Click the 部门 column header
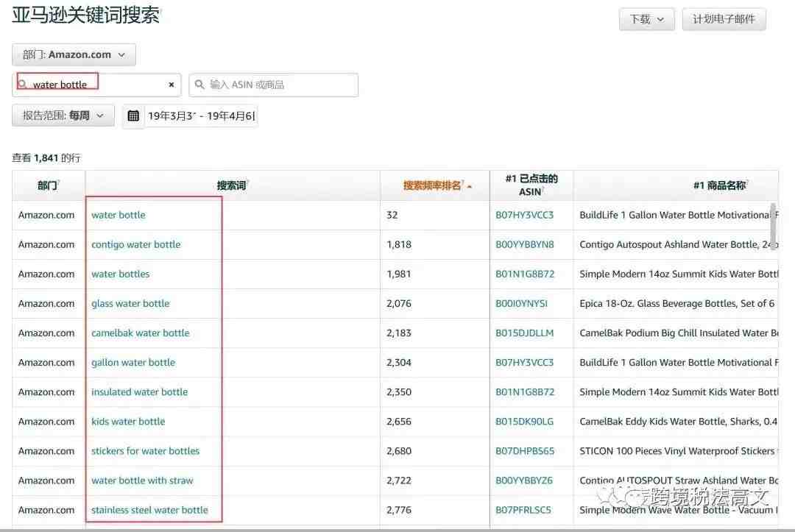Viewport: 795px width, 532px height. coord(49,185)
